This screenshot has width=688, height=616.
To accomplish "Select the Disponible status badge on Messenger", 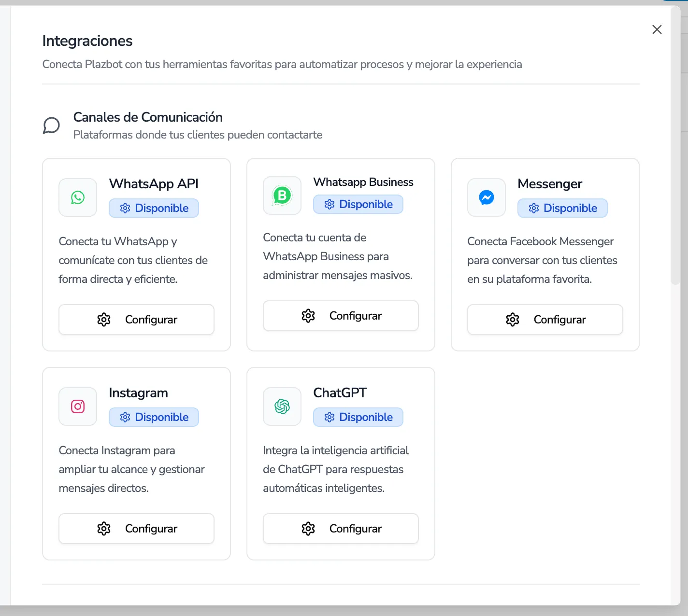I will (562, 208).
